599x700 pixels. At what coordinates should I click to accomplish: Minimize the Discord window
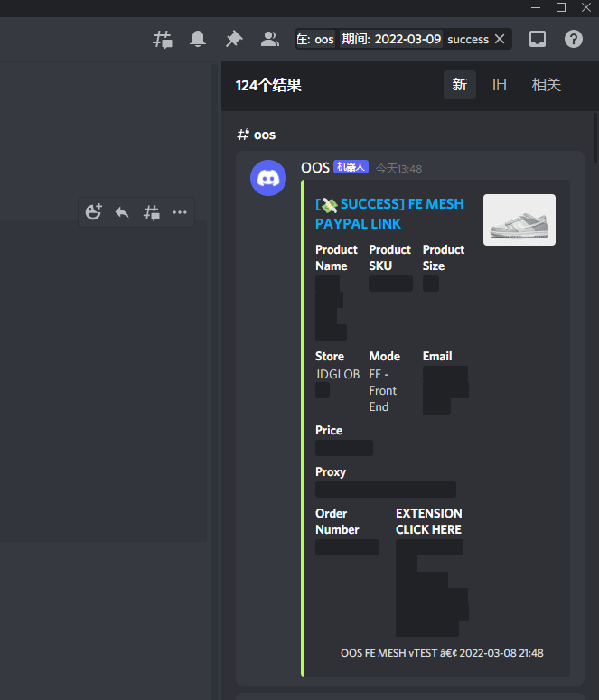pos(536,7)
